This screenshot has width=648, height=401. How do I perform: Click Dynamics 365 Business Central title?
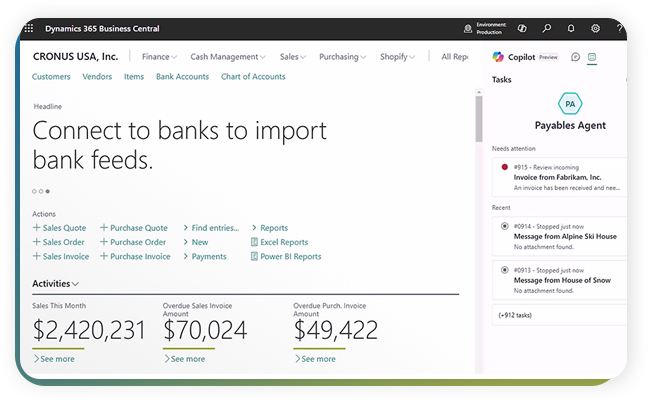coord(102,29)
